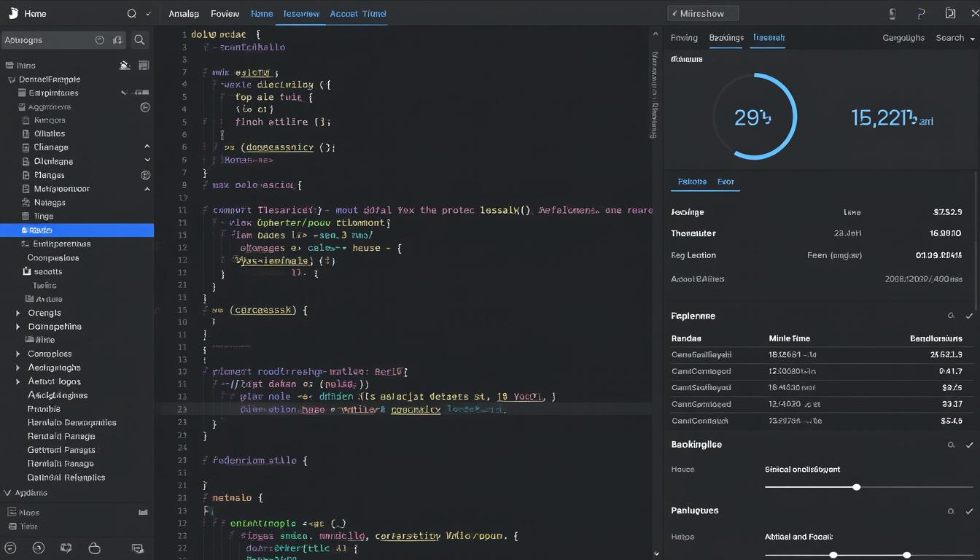This screenshot has width=980, height=560.
Task: Click the Home logo icon
Action: coord(12,13)
